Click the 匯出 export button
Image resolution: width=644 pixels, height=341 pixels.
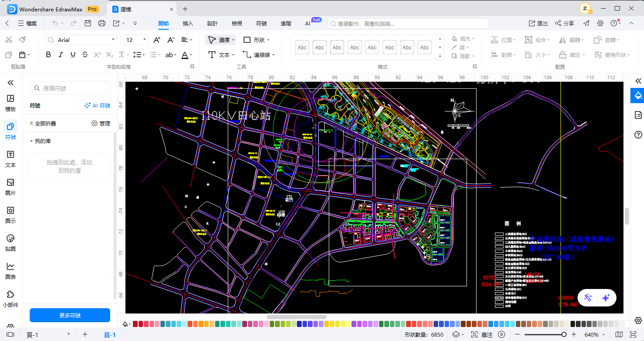tap(538, 23)
